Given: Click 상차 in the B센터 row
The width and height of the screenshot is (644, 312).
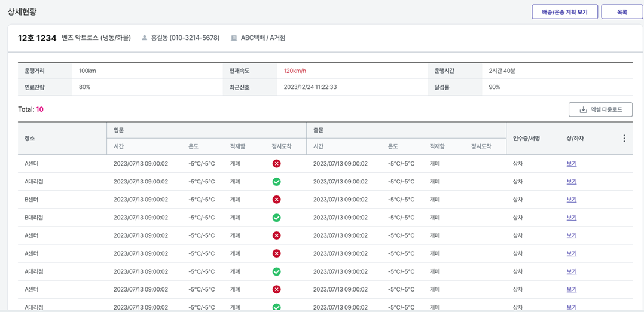Looking at the screenshot, I should coord(518,200).
